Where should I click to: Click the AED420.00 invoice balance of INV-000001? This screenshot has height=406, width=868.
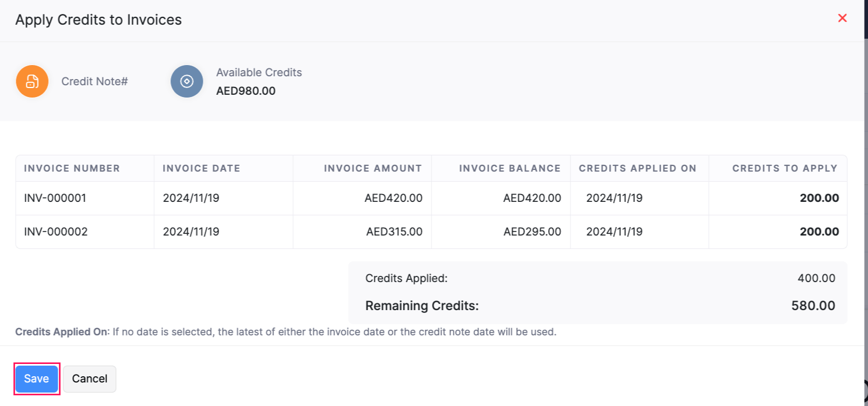click(531, 198)
